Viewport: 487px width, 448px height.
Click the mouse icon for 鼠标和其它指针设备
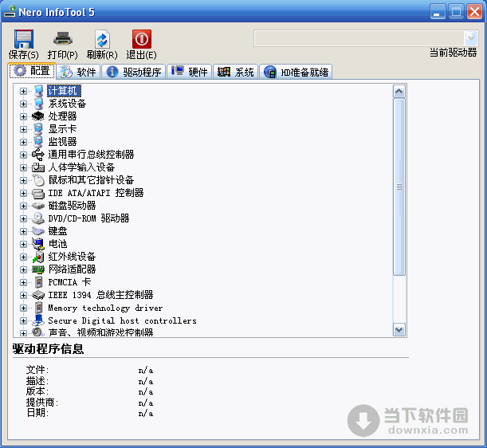click(x=38, y=180)
